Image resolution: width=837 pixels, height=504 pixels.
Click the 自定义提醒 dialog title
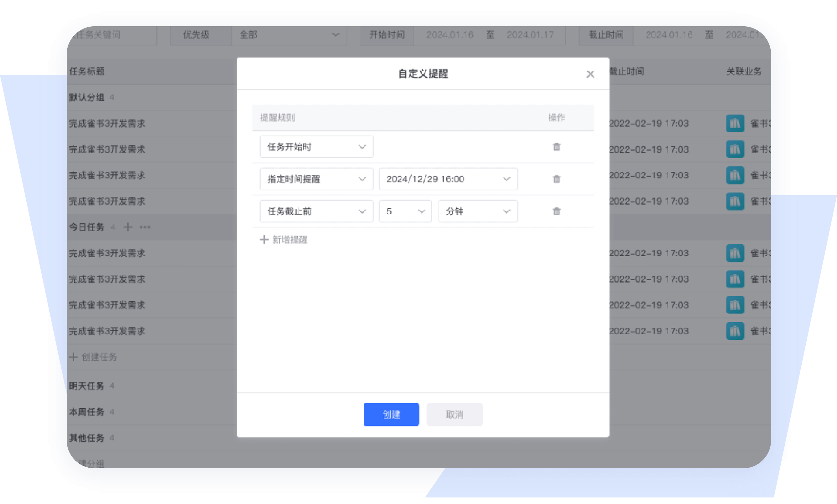423,73
